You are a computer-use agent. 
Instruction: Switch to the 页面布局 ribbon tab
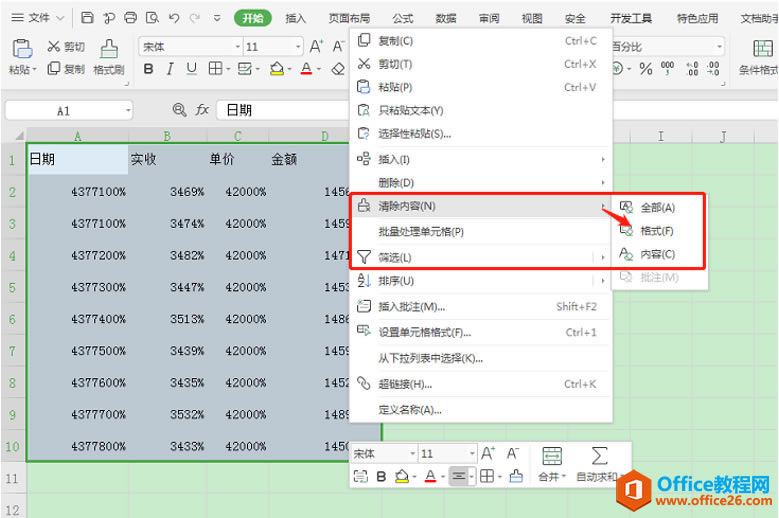click(x=349, y=18)
